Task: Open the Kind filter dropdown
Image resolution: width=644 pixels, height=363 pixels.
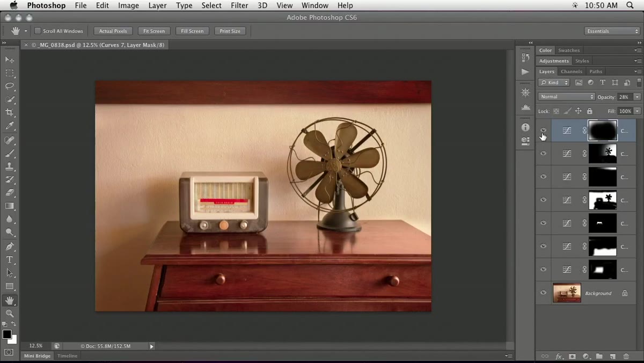Action: coord(554,83)
